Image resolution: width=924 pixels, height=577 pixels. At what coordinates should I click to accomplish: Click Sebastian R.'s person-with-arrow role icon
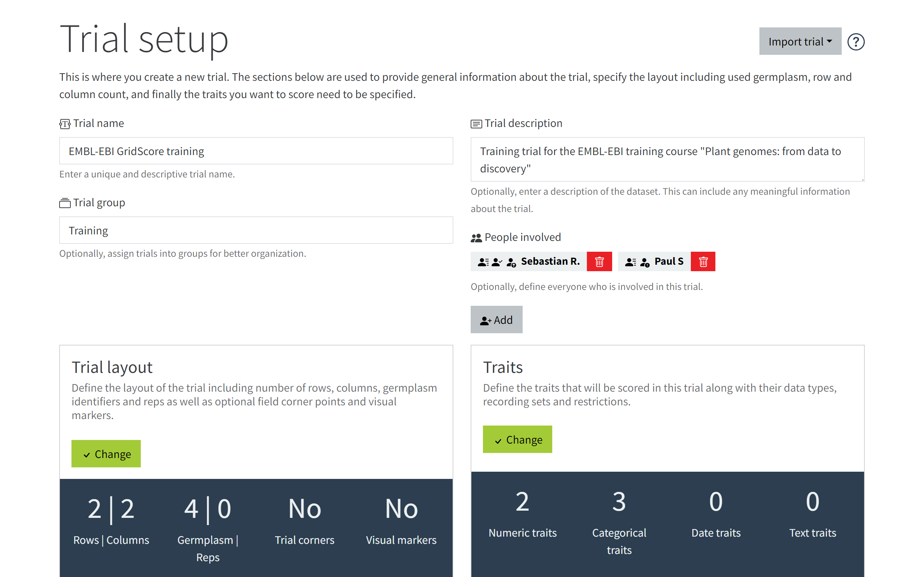(511, 262)
